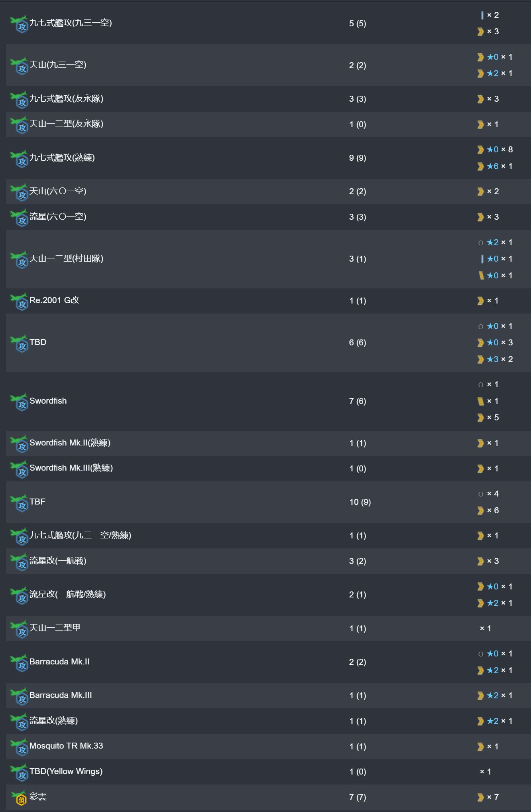Select the 流星(六〇一空) row name

coord(58,217)
